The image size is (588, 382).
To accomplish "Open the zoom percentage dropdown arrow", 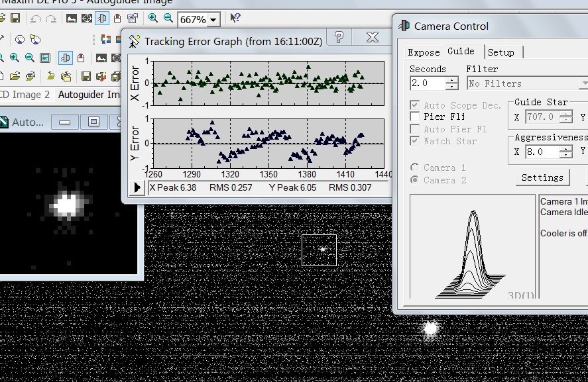I will (x=213, y=19).
